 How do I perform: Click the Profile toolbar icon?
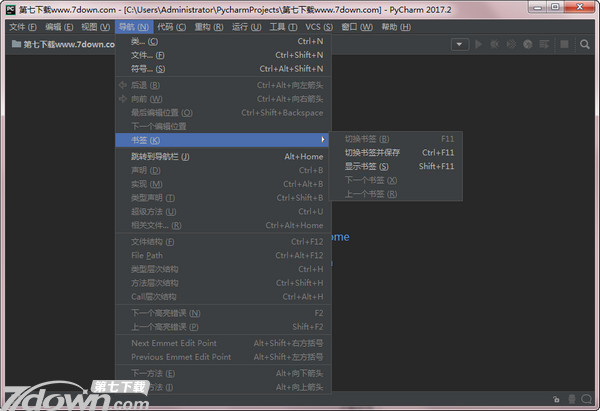coord(528,44)
